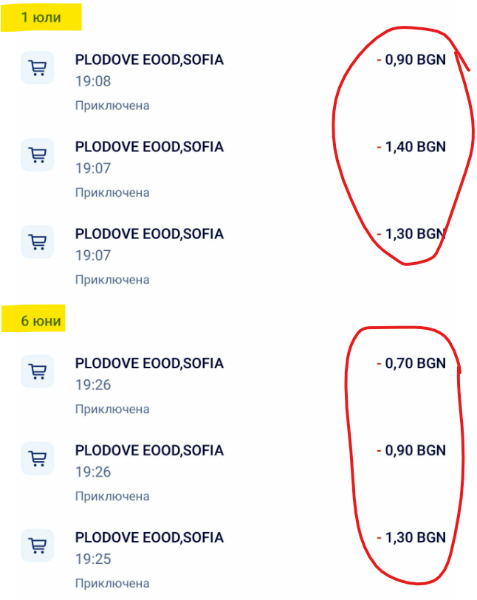477x600 pixels.
Task: Click the - 1,30 BGN amount under 1 юли
Action: (411, 234)
